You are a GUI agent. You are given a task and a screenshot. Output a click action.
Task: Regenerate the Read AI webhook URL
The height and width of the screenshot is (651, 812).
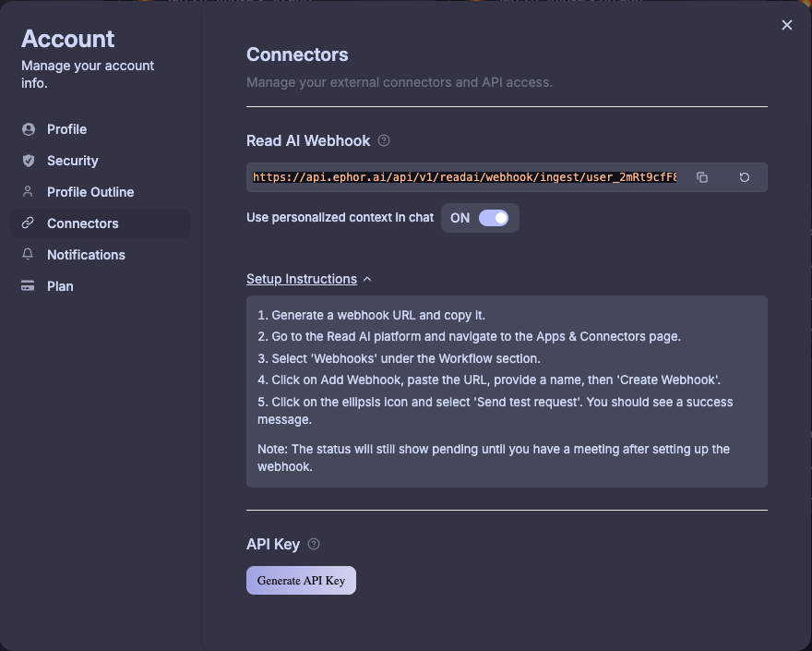[x=744, y=176]
